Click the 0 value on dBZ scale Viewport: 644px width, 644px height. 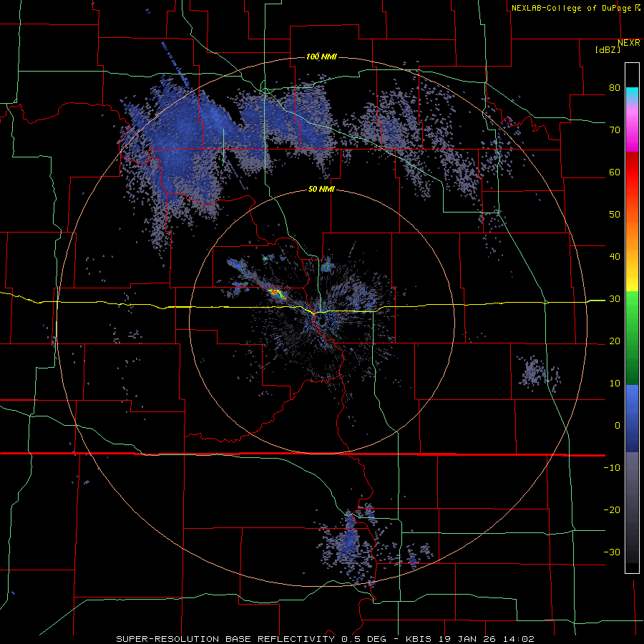click(x=618, y=426)
